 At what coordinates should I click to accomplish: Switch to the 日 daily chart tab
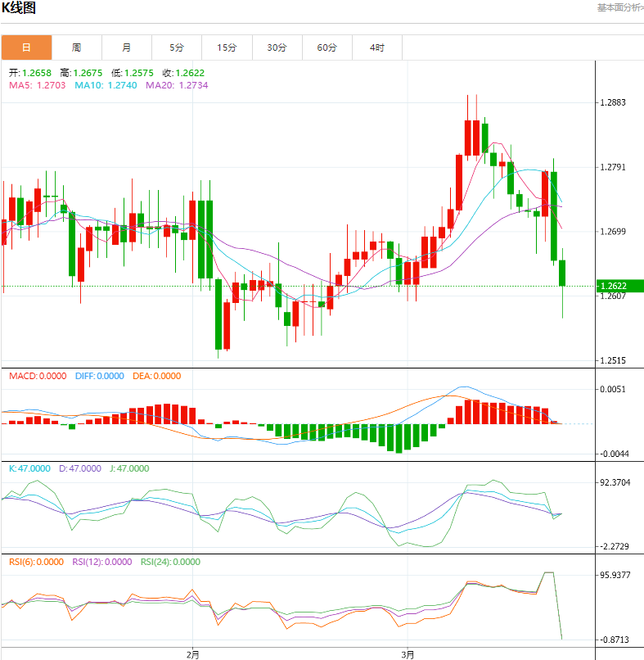click(26, 47)
